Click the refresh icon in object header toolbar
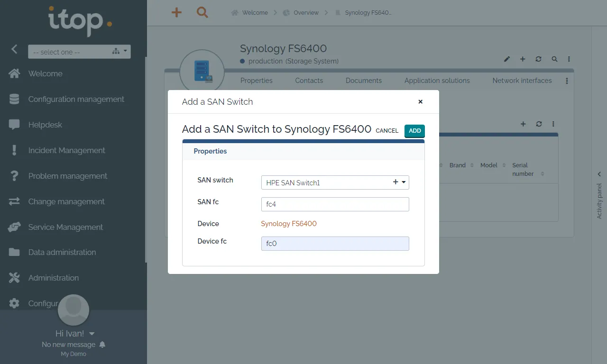Image resolution: width=607 pixels, height=364 pixels. (538, 59)
